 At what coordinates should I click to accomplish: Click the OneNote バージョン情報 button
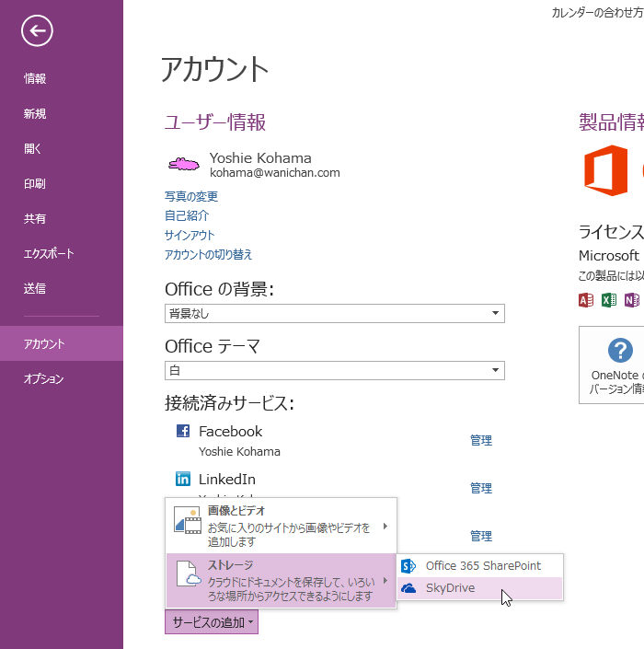612,365
